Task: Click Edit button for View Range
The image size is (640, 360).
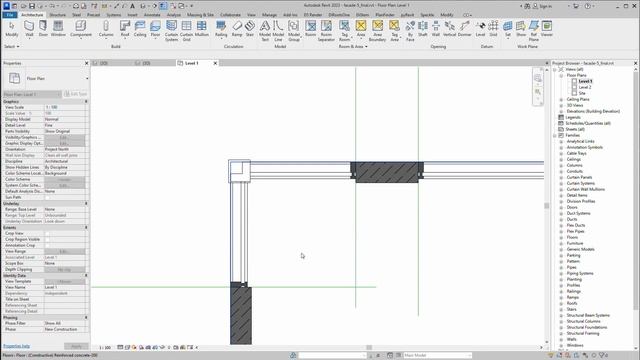Action: coord(64,251)
